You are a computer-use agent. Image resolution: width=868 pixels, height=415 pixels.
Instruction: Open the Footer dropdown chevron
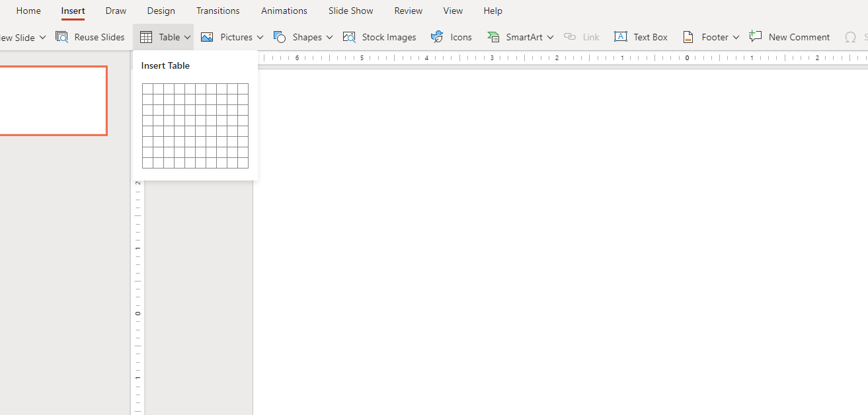point(736,37)
